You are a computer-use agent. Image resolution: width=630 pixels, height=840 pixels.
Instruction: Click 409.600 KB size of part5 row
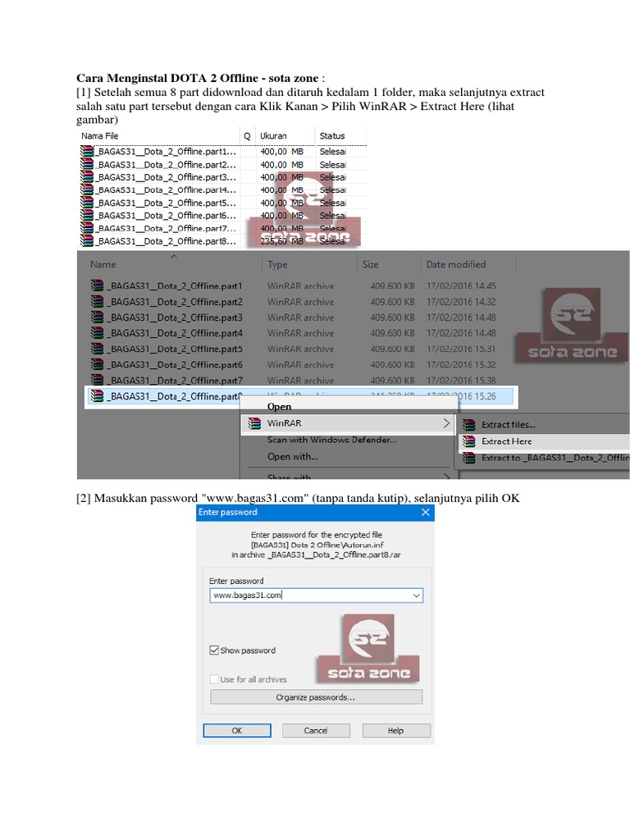393,349
